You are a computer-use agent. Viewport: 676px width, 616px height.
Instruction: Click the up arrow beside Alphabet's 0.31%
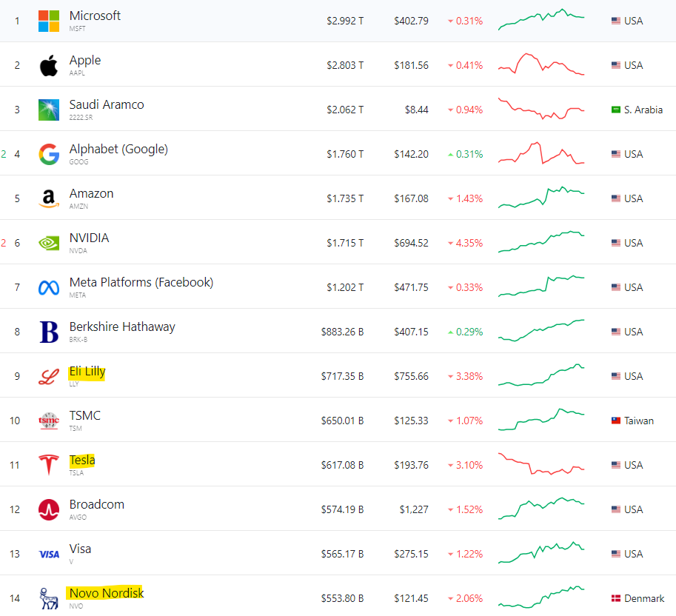pyautogui.click(x=450, y=154)
